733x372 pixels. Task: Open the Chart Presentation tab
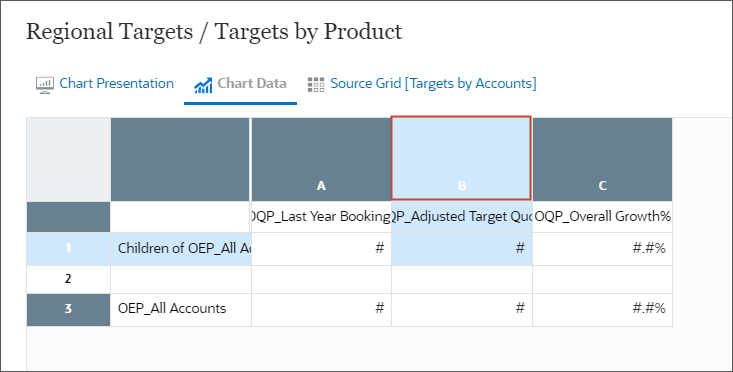(x=105, y=84)
